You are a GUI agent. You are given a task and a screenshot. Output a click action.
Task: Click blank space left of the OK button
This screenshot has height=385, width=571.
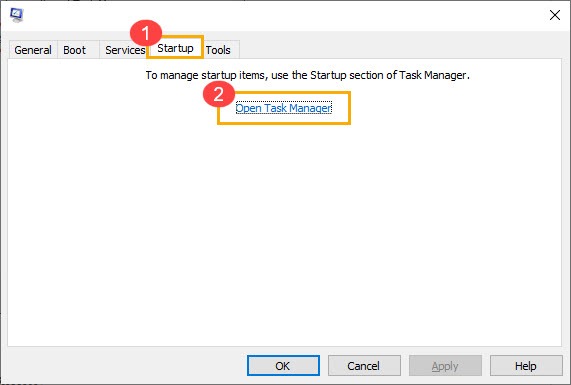pos(126,366)
